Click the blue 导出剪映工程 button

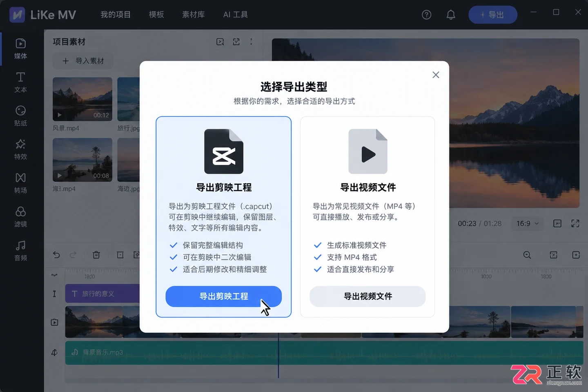coord(224,296)
